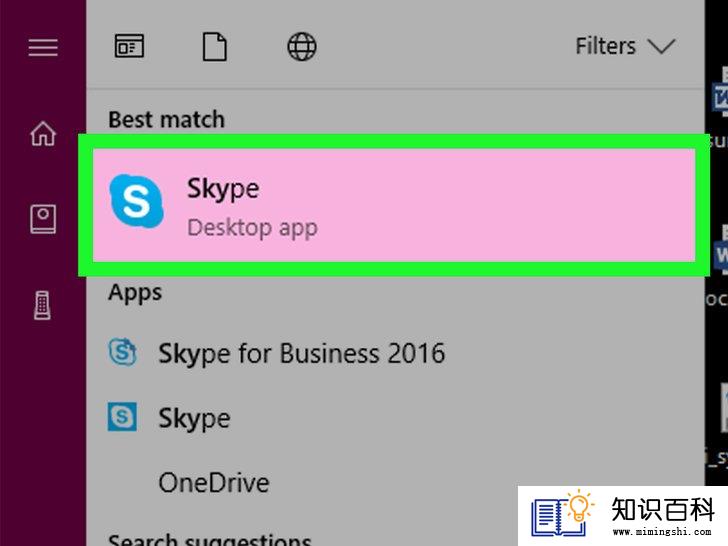
Task: Select the tower device icon below Notebook
Action: 42,305
